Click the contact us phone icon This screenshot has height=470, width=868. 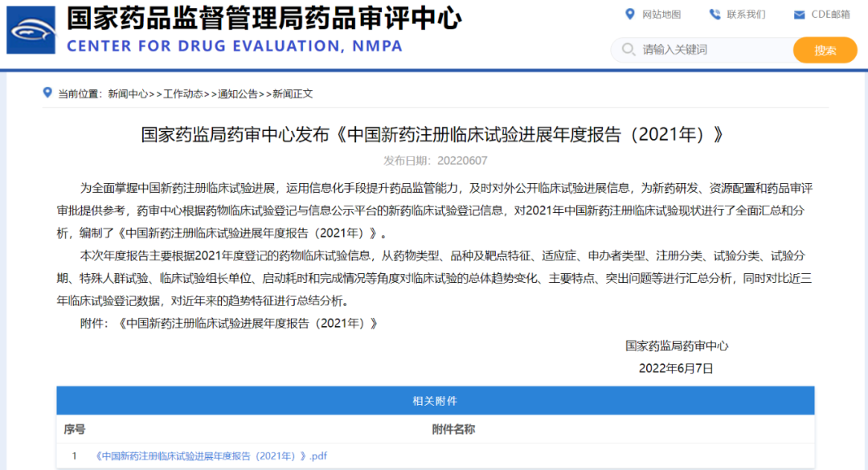[714, 14]
